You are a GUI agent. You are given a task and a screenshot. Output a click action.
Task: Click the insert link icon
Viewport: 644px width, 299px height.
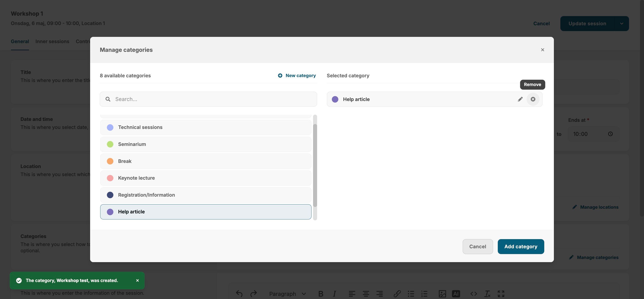coord(397,294)
